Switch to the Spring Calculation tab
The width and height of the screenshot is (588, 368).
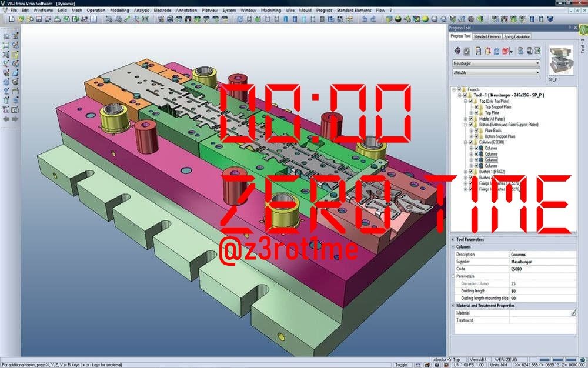click(x=517, y=36)
